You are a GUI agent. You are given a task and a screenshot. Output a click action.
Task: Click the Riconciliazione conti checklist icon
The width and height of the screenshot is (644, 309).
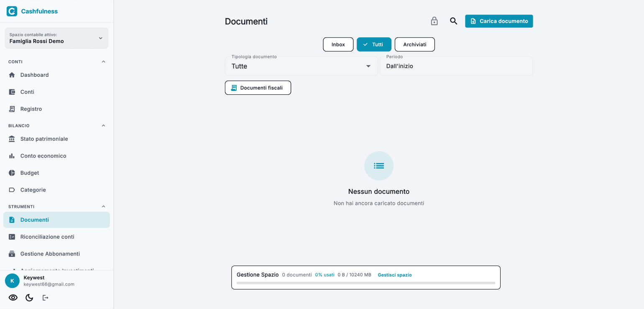[x=12, y=237]
